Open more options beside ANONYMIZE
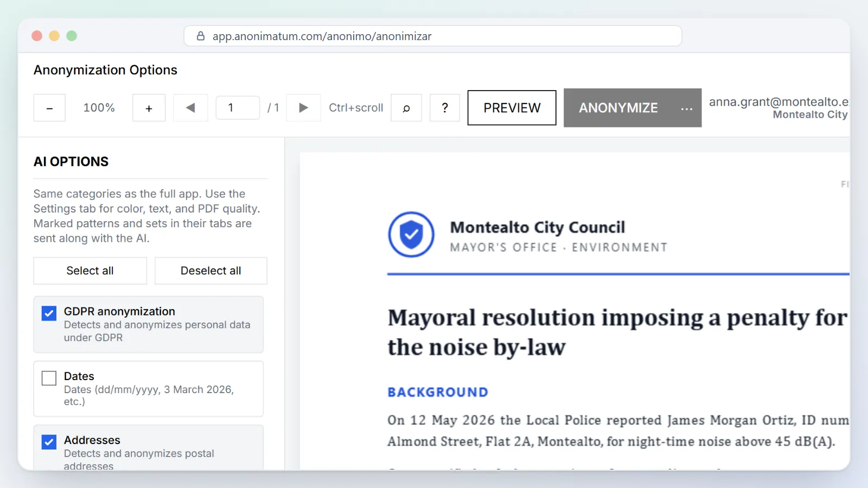 [x=687, y=108]
